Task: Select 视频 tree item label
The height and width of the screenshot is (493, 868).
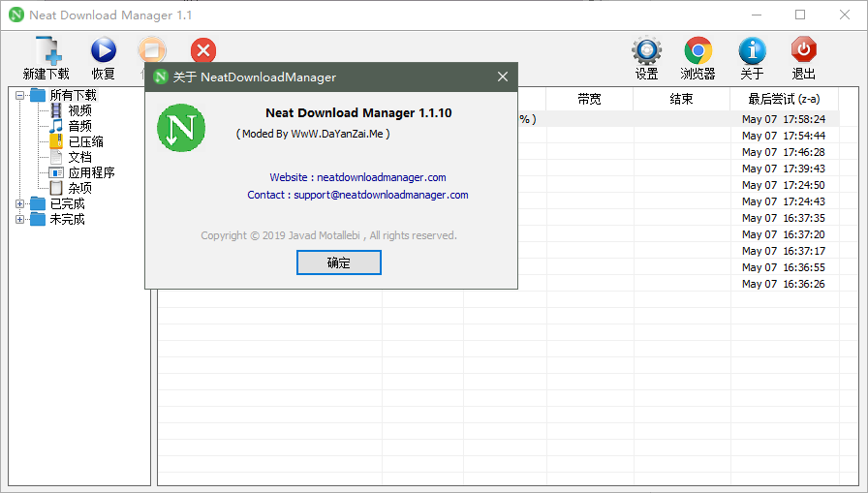Action: (x=79, y=110)
